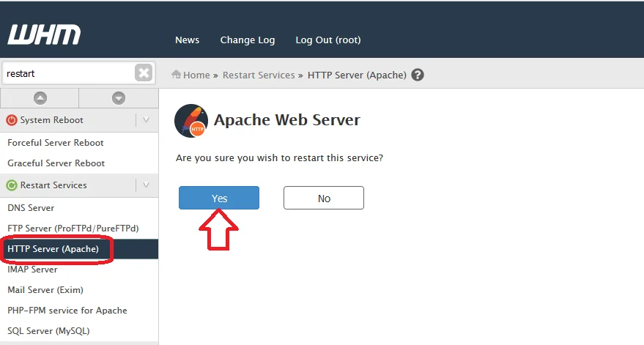The image size is (644, 345).
Task: Clear the search box with X icon
Action: [x=144, y=73]
